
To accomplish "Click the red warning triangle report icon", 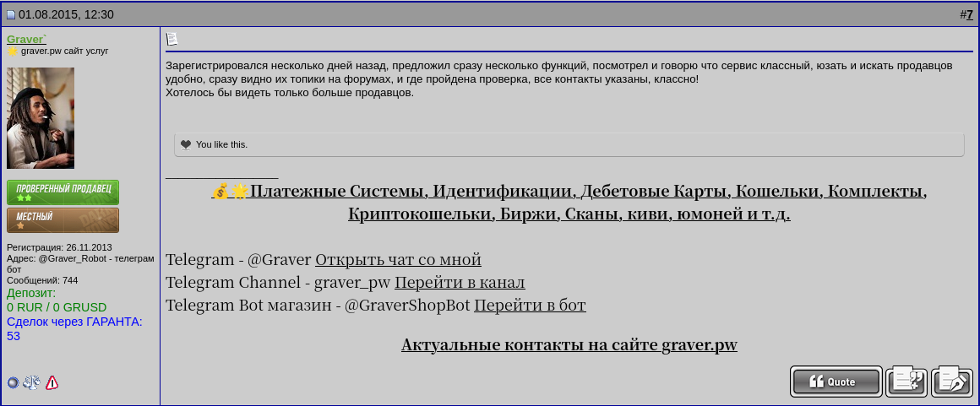I will pos(52,383).
